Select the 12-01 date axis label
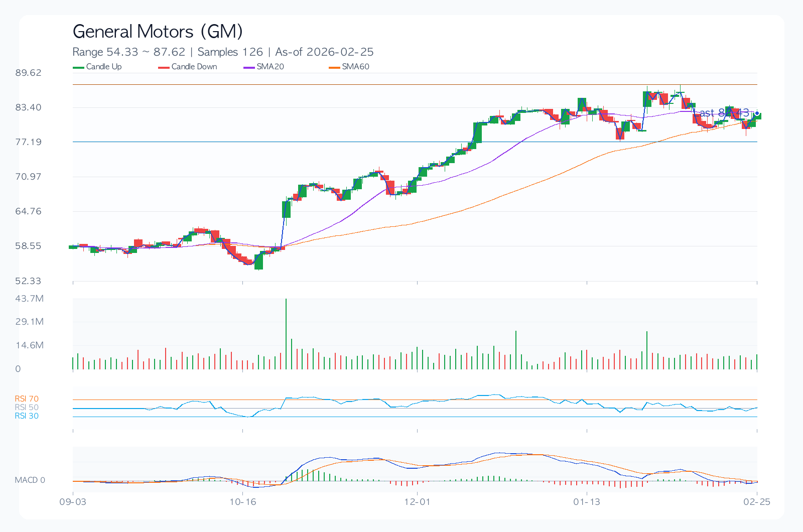803x532 pixels. click(x=417, y=502)
